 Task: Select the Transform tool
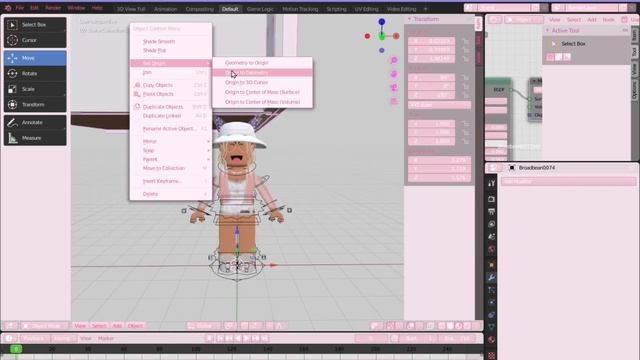pos(35,105)
